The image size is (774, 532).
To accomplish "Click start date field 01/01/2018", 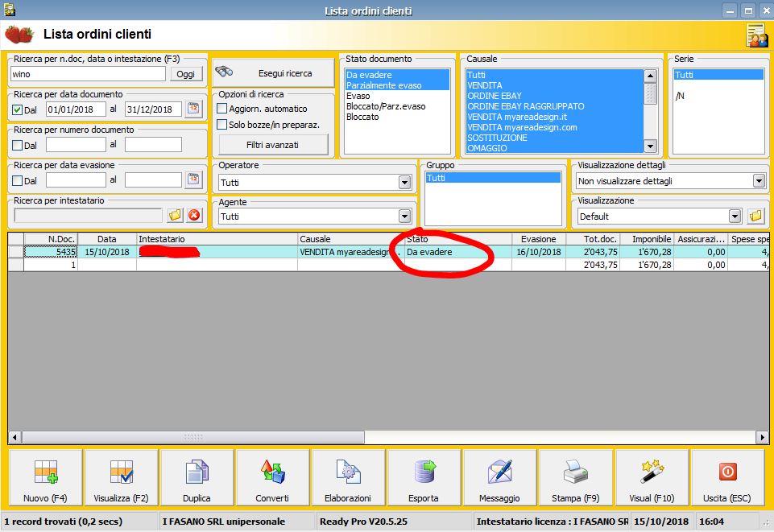I will click(76, 109).
